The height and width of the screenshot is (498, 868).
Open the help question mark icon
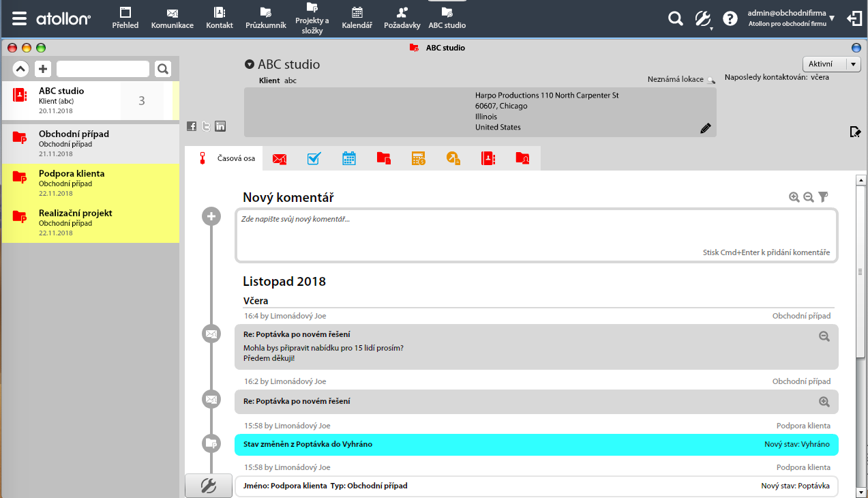730,19
